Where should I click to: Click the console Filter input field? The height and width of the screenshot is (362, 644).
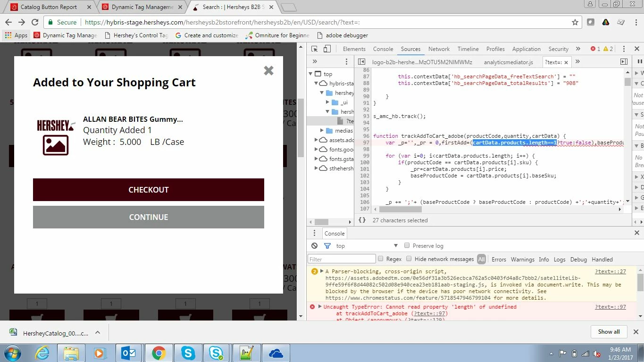(x=342, y=259)
